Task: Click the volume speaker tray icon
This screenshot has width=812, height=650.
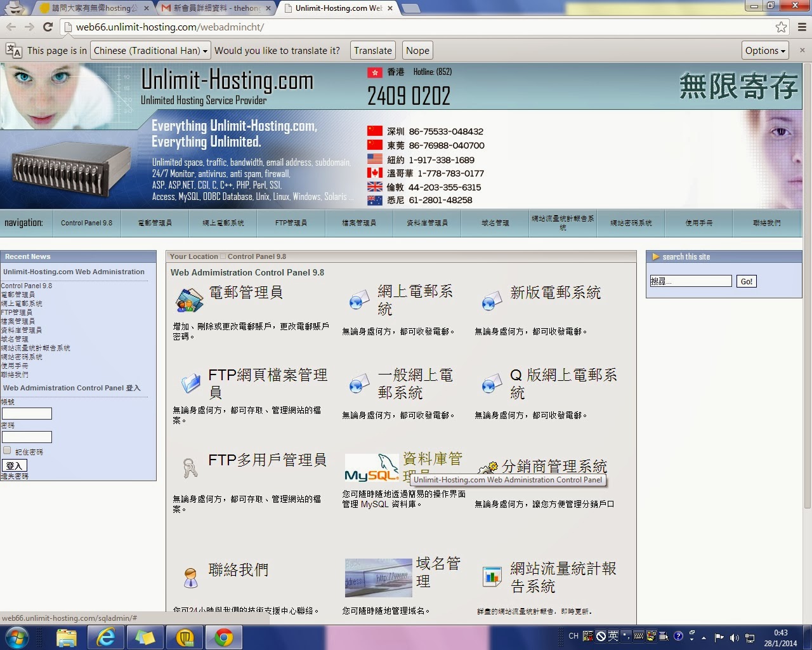Action: [x=734, y=637]
